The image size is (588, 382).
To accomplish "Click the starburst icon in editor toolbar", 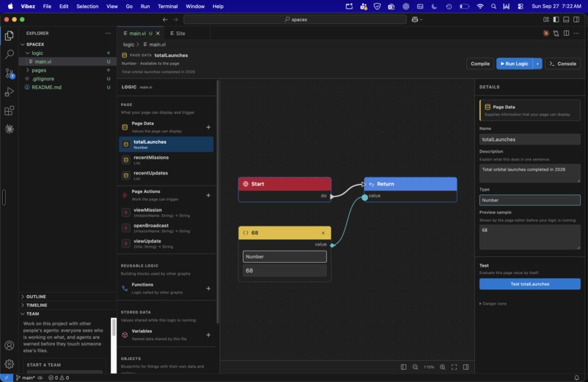I will [x=546, y=34].
